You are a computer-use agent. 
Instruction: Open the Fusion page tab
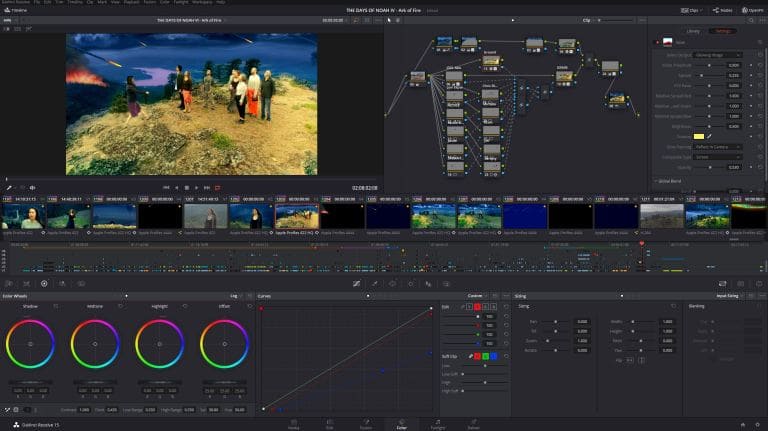pyautogui.click(x=366, y=425)
